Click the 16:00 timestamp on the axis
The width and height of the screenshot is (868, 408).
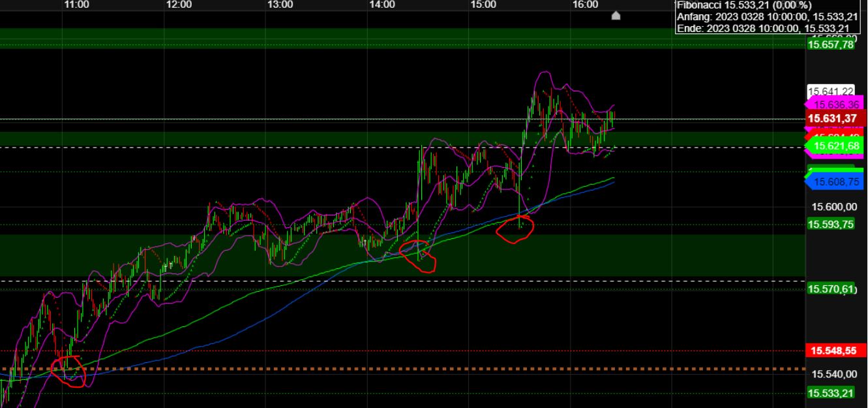[x=586, y=4]
